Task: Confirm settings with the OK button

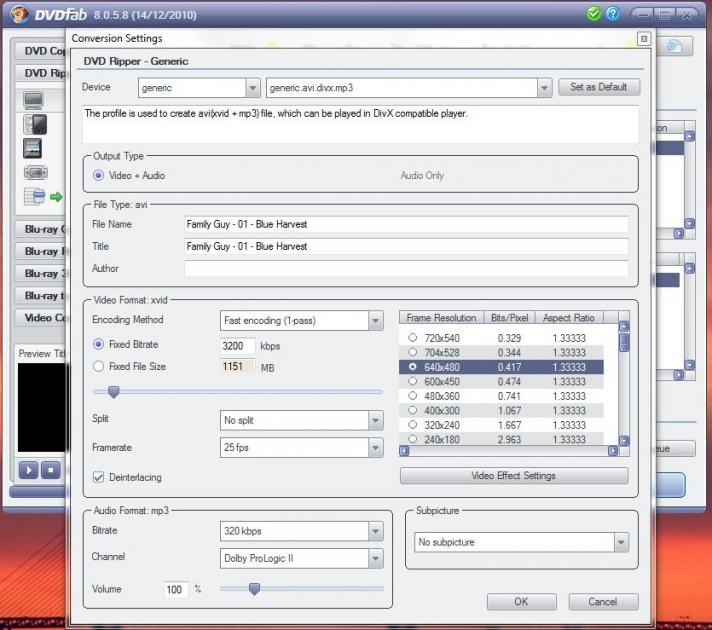Action: pyautogui.click(x=522, y=602)
